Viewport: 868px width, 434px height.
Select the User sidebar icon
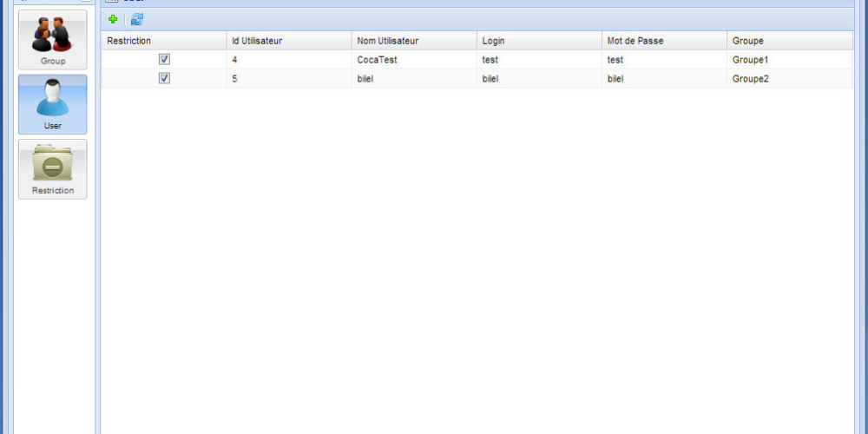point(53,104)
